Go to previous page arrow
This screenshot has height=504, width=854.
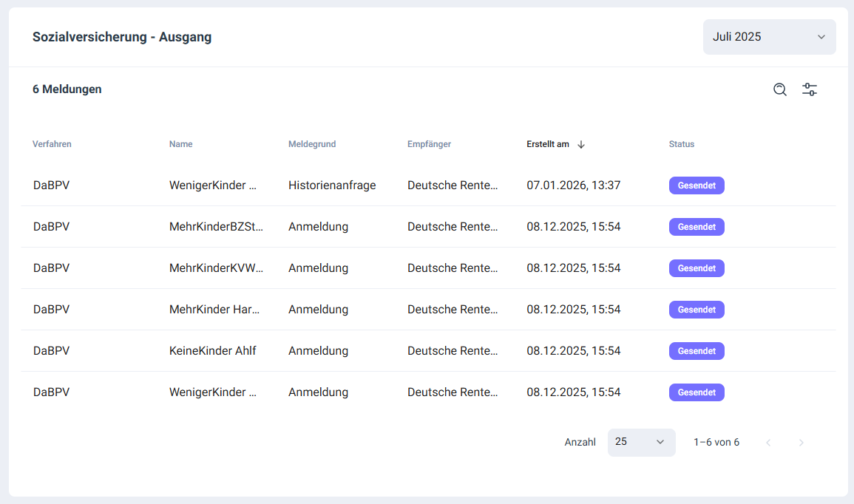point(768,443)
